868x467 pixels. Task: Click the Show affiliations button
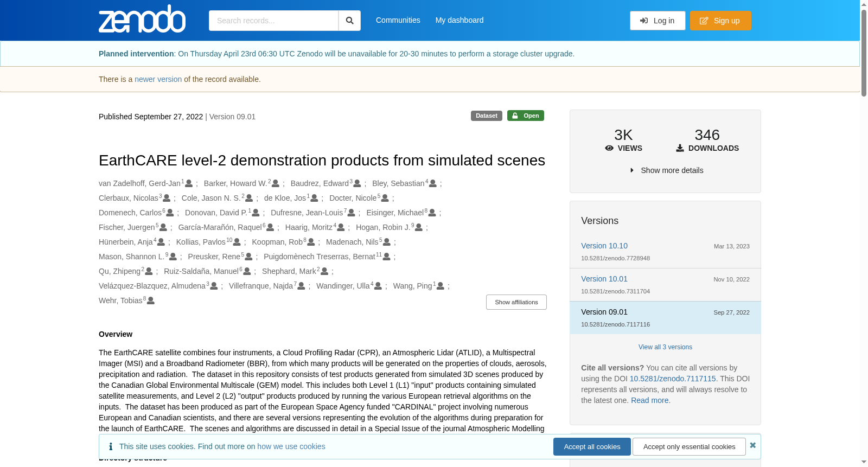click(516, 302)
